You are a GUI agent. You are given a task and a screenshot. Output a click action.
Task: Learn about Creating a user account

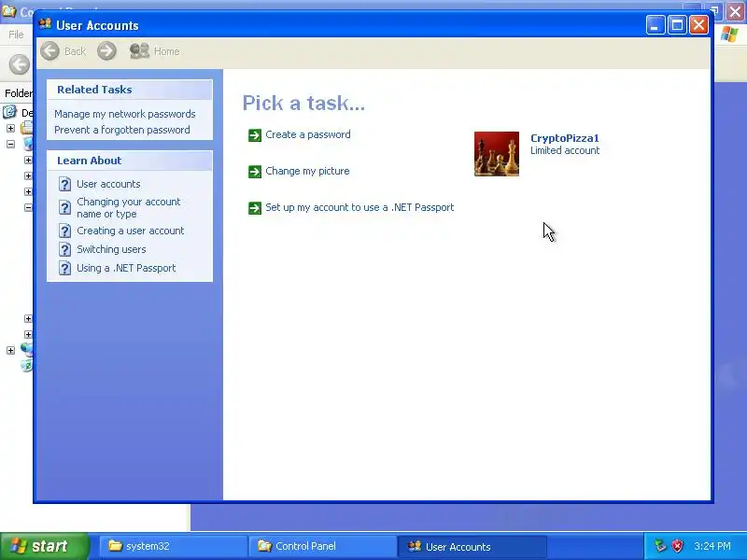click(x=131, y=231)
